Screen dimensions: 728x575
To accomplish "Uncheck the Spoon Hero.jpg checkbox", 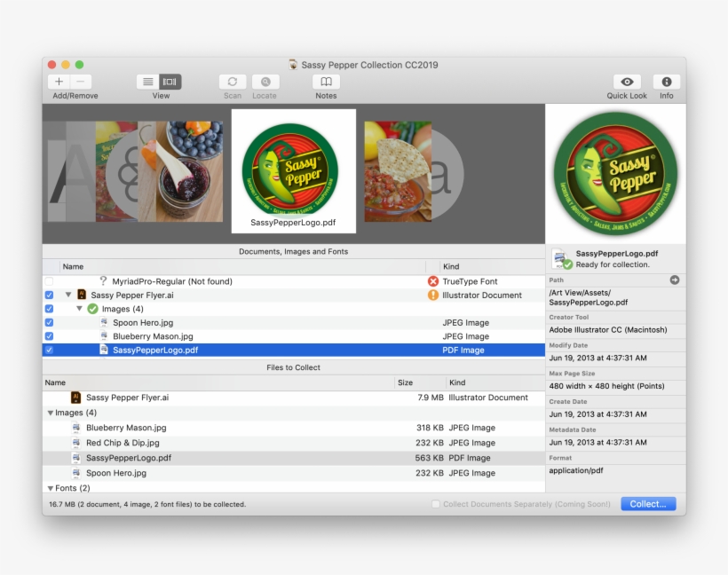I will pyautogui.click(x=49, y=322).
